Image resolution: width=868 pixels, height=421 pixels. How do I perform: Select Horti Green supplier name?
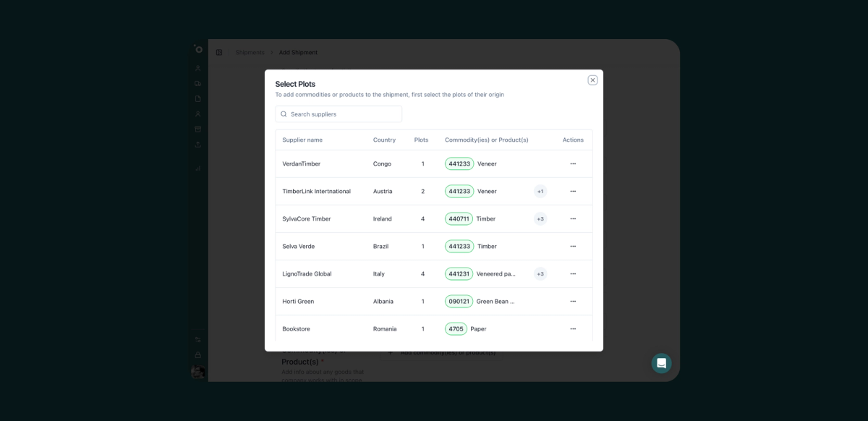click(298, 301)
